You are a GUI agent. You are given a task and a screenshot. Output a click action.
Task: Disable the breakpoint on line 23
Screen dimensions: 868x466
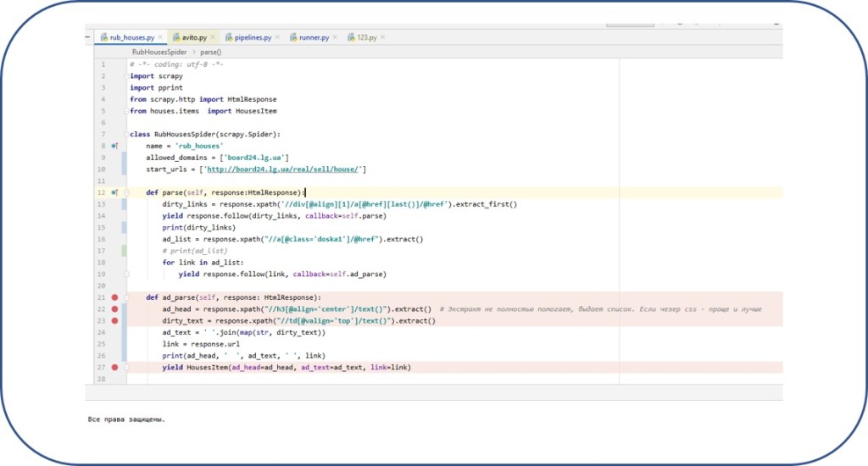(114, 321)
